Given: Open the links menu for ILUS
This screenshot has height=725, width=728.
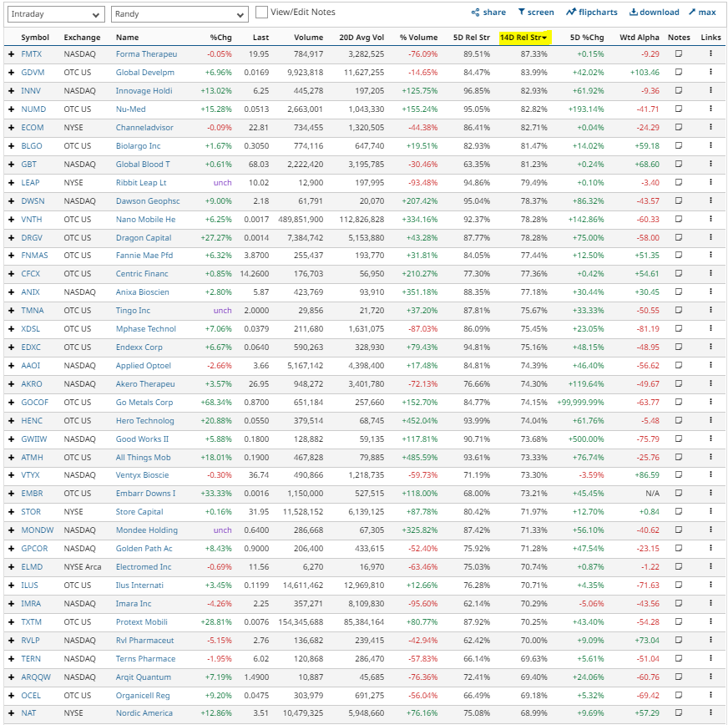Looking at the screenshot, I should tap(710, 585).
